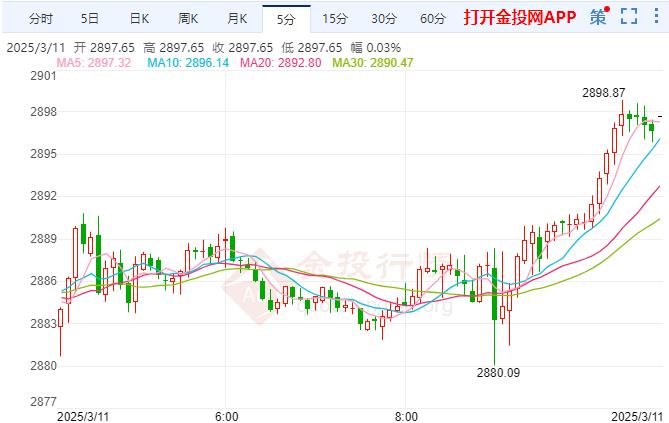The width and height of the screenshot is (669, 423).
Task: Switch to the 分时 chart tab
Action: [x=41, y=19]
